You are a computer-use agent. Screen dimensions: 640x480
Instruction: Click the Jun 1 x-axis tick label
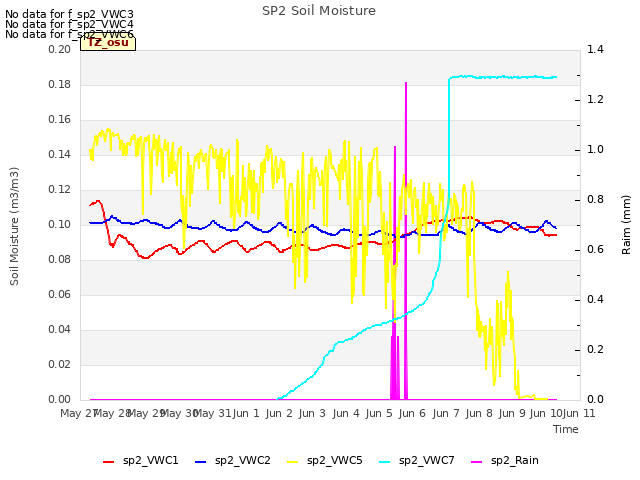(246, 413)
